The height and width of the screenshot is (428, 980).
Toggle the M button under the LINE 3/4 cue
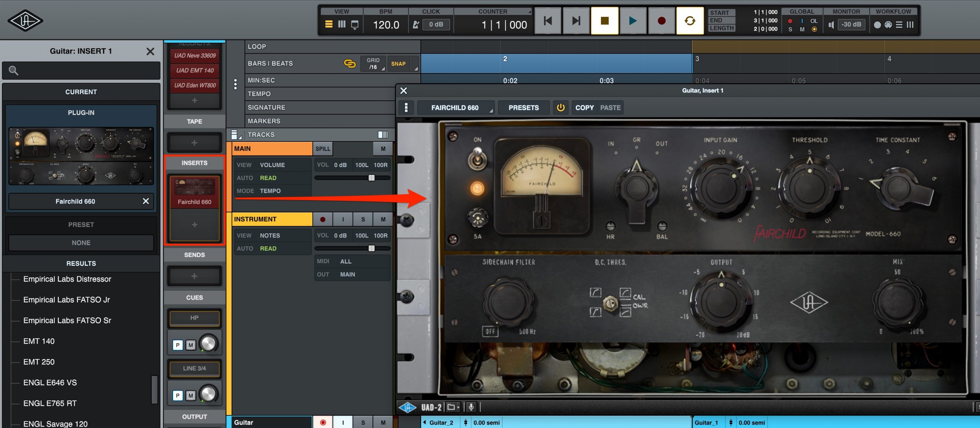[191, 395]
